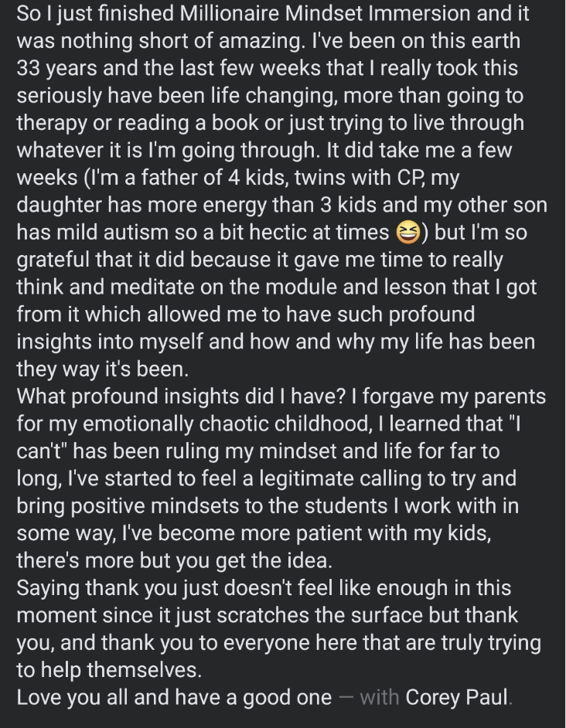The height and width of the screenshot is (728, 566).
Task: Open the tagged Corey Paul profile link
Action: click(456, 697)
